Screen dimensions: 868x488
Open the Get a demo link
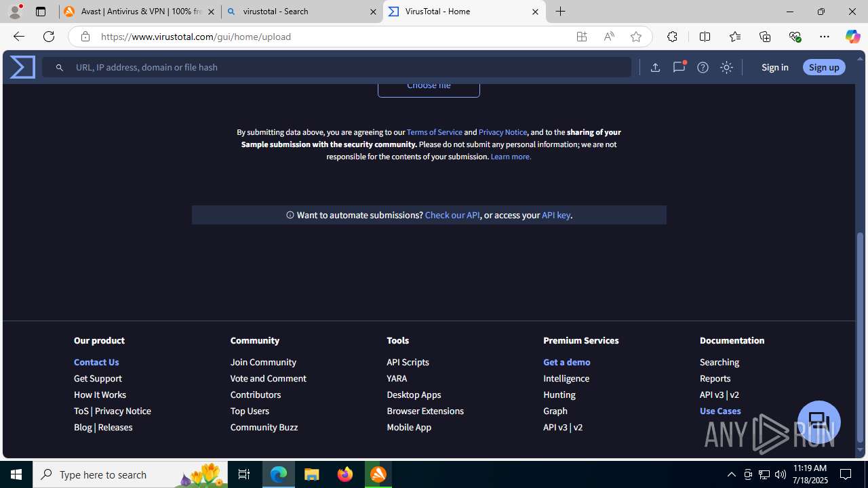566,362
